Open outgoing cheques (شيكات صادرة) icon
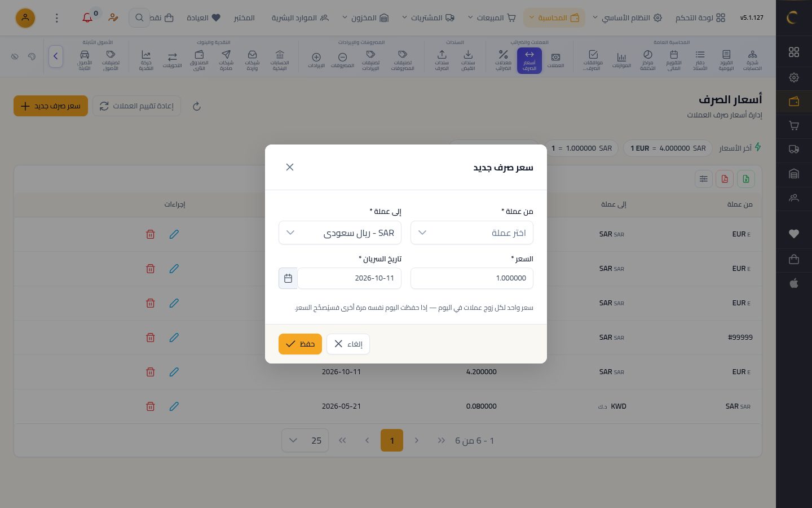Image resolution: width=812 pixels, height=508 pixels. [x=226, y=60]
